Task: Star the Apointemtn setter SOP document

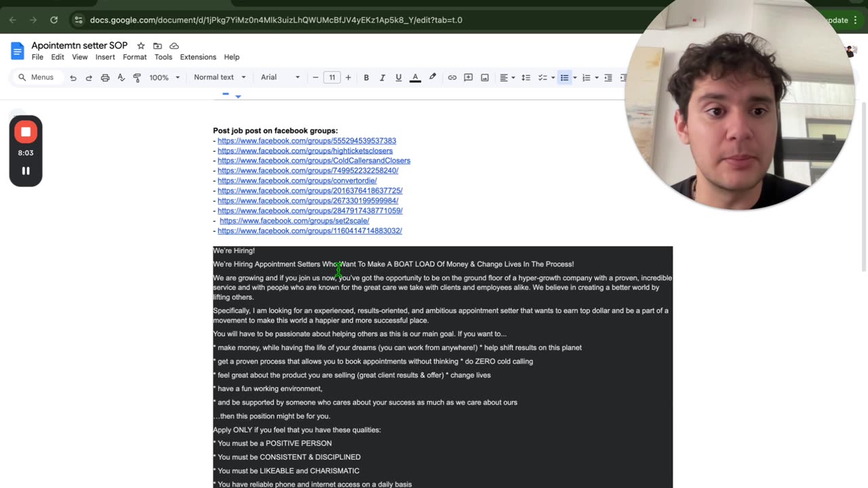Action: tap(141, 45)
